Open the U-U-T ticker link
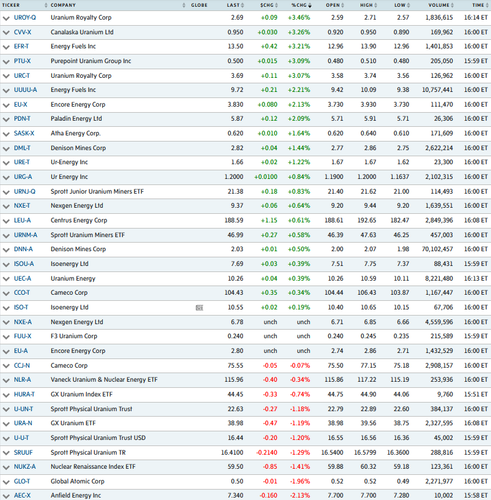The image size is (491, 500). (x=21, y=438)
